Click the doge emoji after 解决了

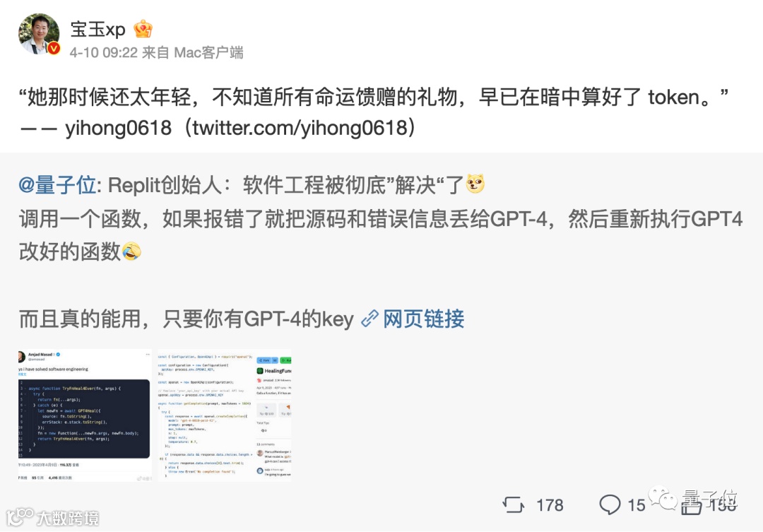pyautogui.click(x=475, y=184)
